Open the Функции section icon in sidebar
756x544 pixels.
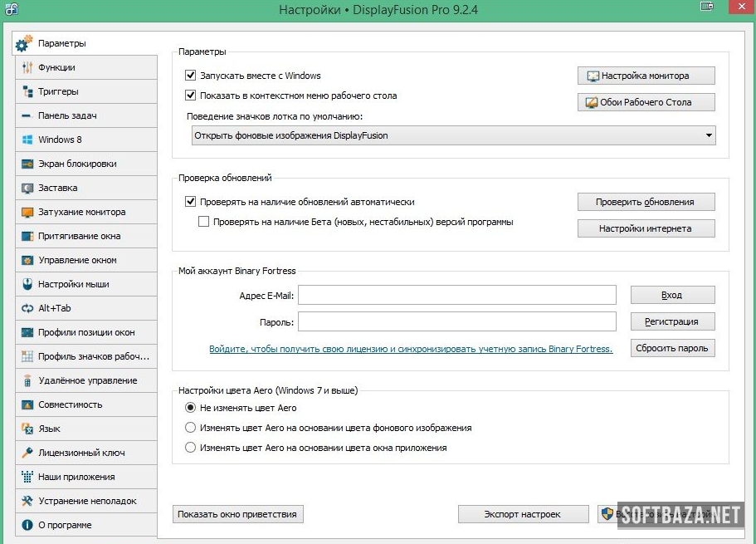pos(27,67)
